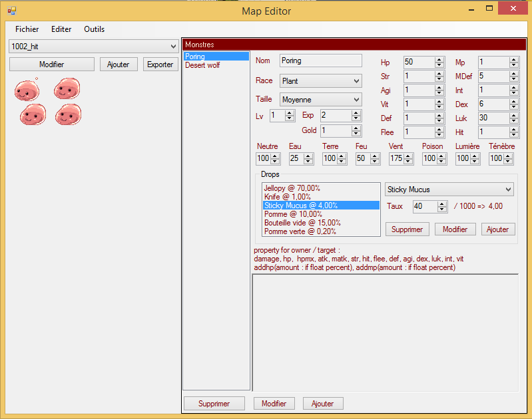Image resolution: width=532 pixels, height=419 pixels.
Task: Increase the Ténèbre resistance with its up arrow
Action: [x=508, y=156]
